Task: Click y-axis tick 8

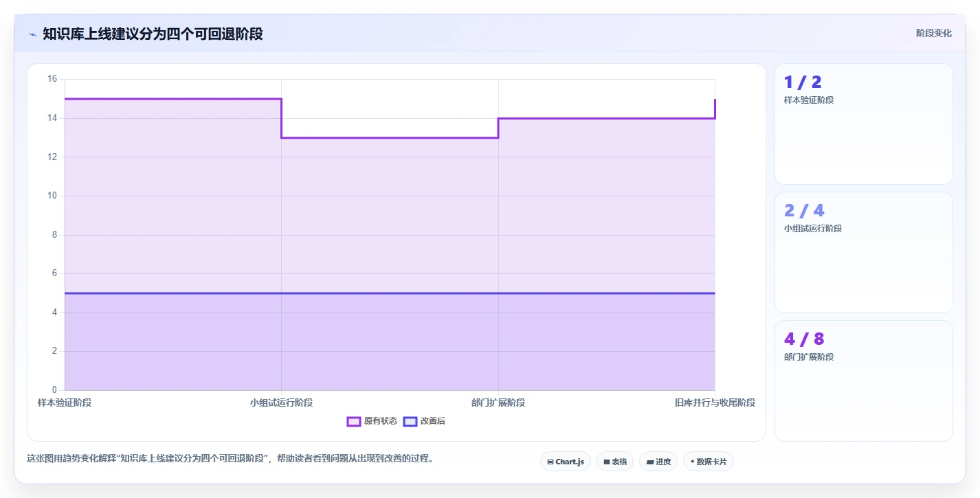Action: [54, 235]
